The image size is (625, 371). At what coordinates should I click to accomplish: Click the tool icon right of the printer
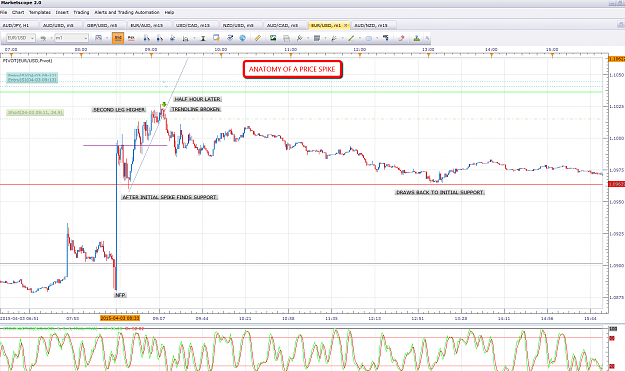pos(299,38)
